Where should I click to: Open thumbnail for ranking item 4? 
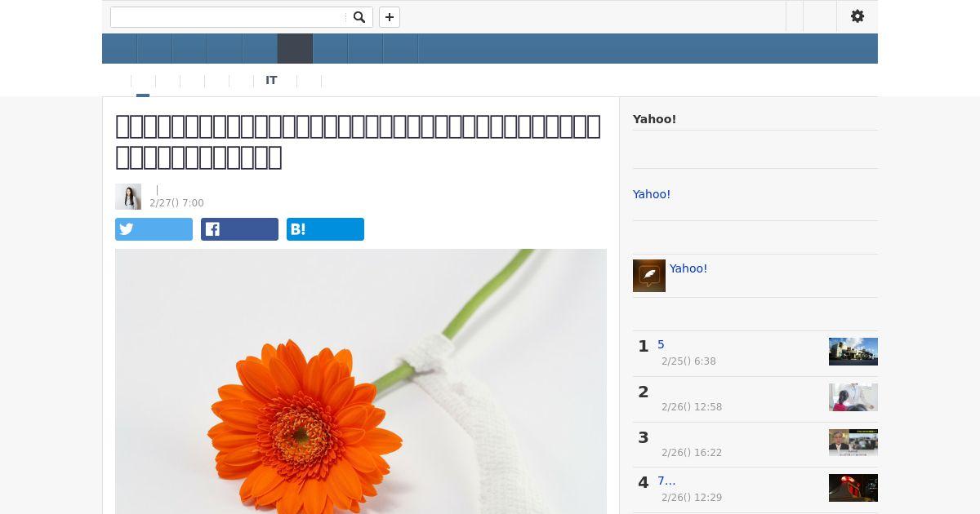[x=853, y=488]
